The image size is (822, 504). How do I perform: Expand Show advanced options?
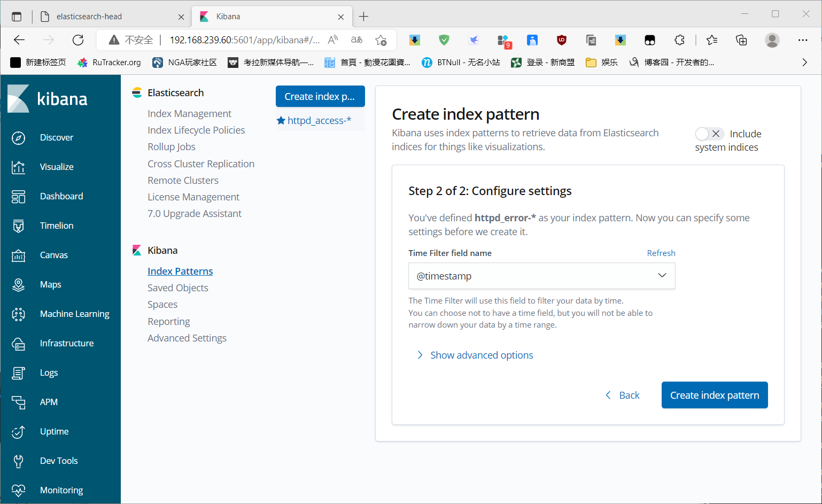point(482,355)
